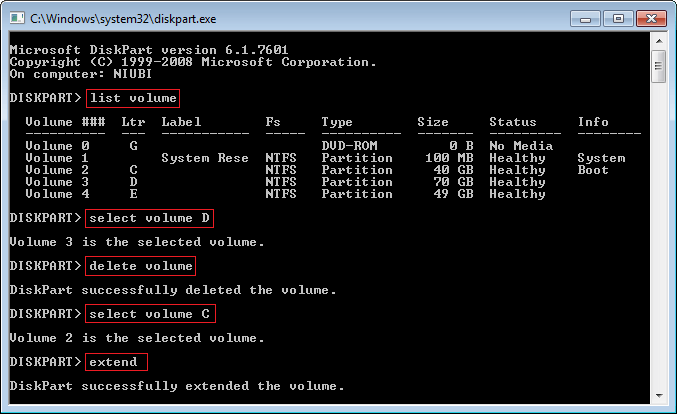Click the highlighted "list volume" command
677x414 pixels.
[133, 98]
